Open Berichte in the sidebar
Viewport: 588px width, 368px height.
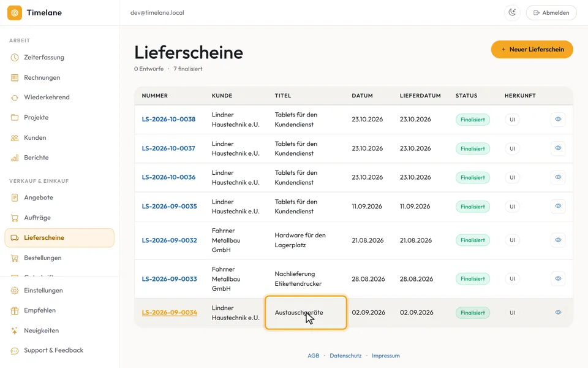(x=59, y=158)
